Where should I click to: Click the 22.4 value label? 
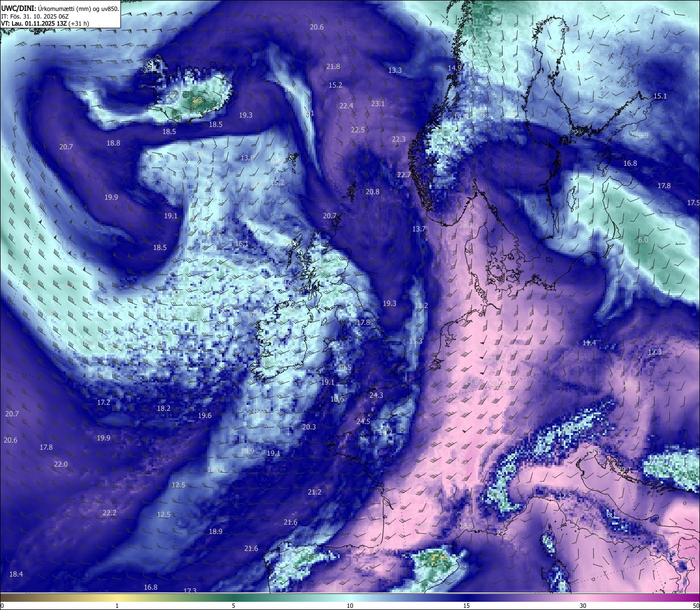(x=346, y=106)
